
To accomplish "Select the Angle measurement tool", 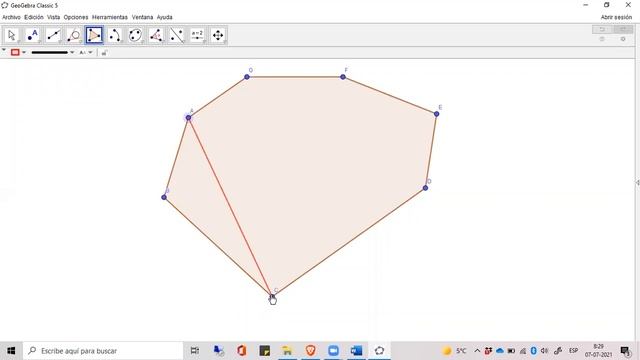I will [x=156, y=35].
